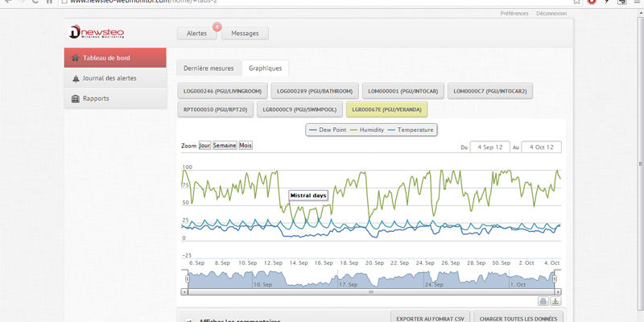Select sensor LOG000289 (PGU/BATHROOM)
This screenshot has width=644, height=322.
[315, 91]
